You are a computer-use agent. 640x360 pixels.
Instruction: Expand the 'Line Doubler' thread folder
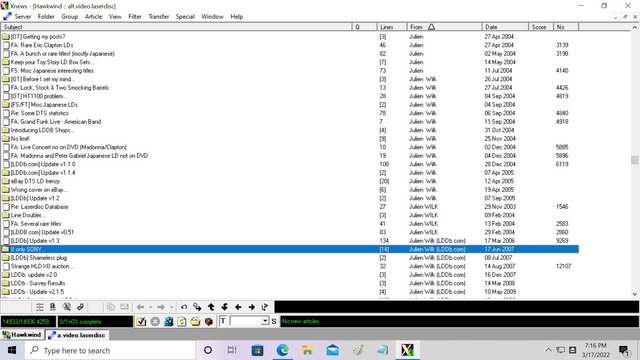(x=6, y=215)
